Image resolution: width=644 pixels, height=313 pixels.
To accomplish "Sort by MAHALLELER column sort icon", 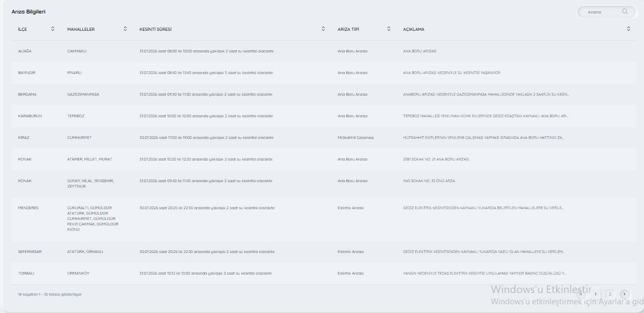I will click(125, 29).
